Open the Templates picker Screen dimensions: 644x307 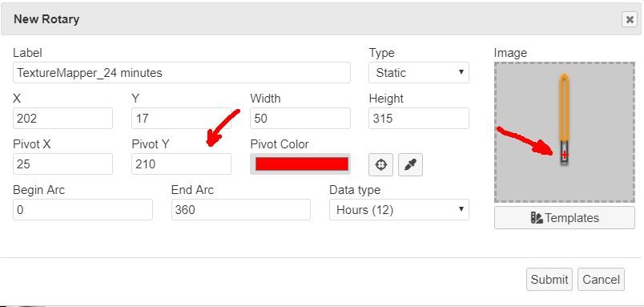(x=565, y=218)
